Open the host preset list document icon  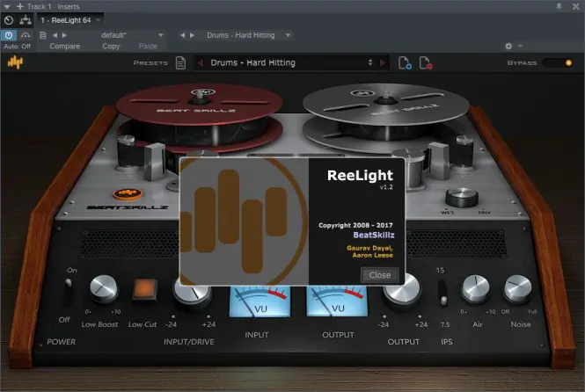[x=43, y=35]
